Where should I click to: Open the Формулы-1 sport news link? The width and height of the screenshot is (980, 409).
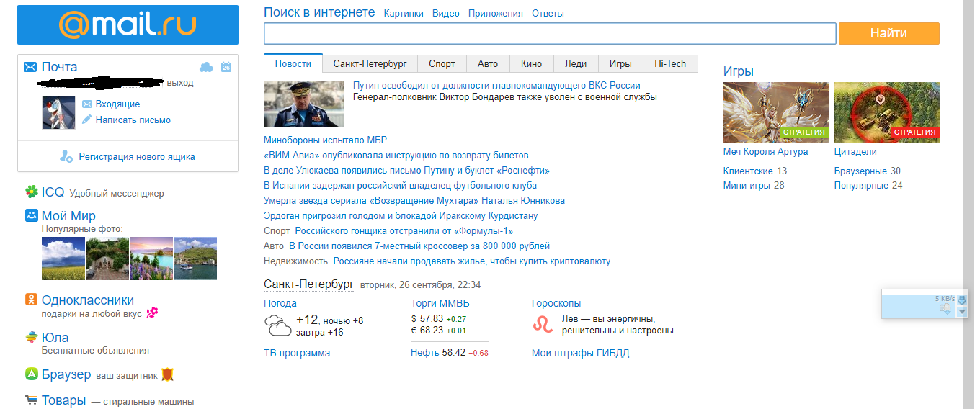click(404, 230)
